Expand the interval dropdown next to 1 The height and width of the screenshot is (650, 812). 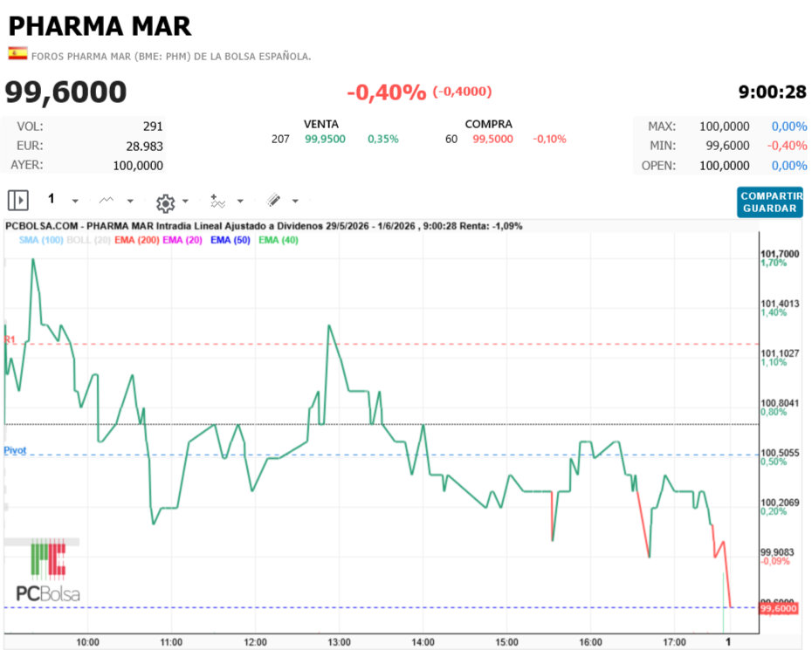coord(75,202)
